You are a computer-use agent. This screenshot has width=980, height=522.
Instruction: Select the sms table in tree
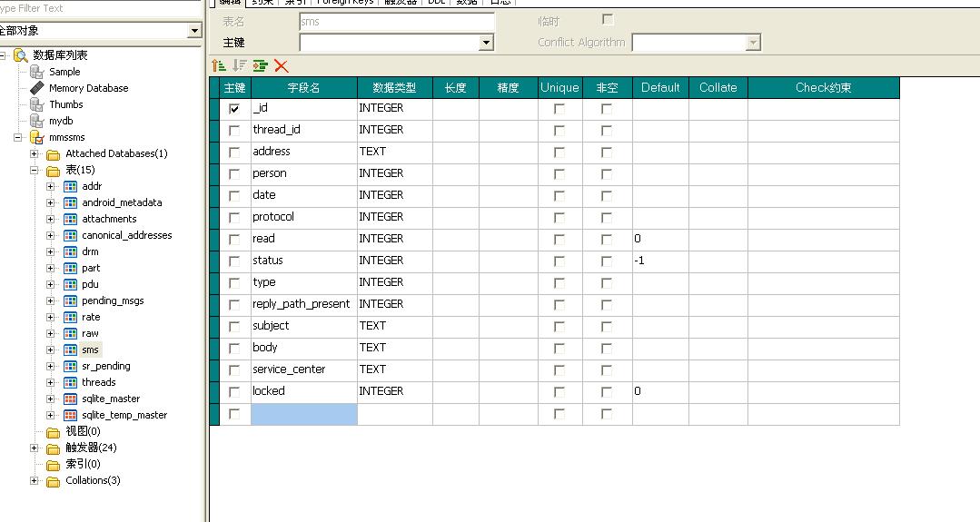[91, 350]
